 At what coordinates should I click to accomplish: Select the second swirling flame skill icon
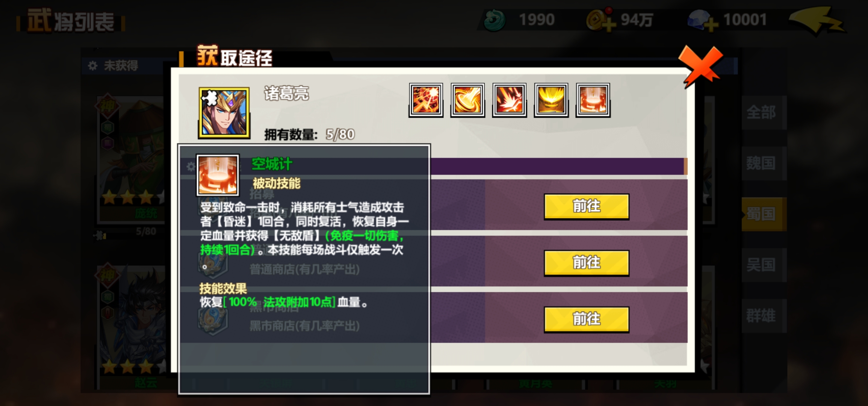(x=467, y=100)
